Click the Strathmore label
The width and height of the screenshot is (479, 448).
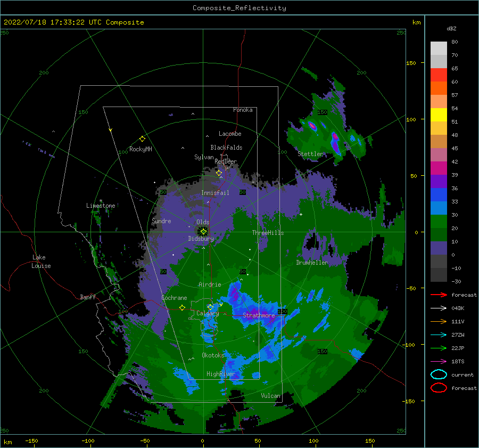click(x=259, y=315)
